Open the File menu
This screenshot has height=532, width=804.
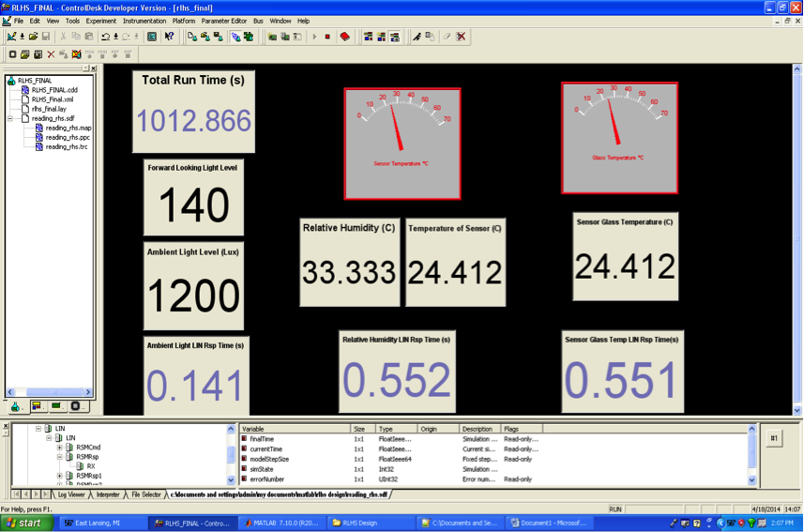point(19,21)
